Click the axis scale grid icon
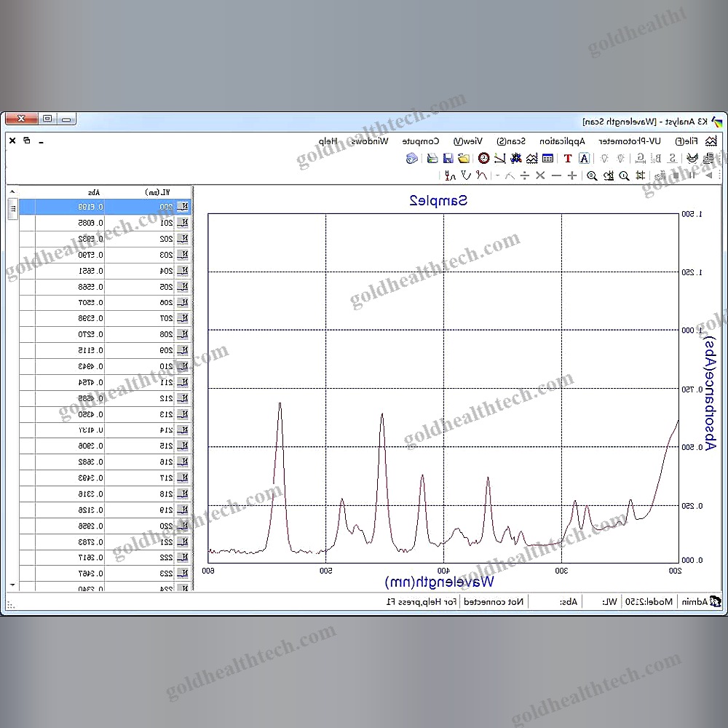This screenshot has width=728, height=728. pyautogui.click(x=640, y=175)
